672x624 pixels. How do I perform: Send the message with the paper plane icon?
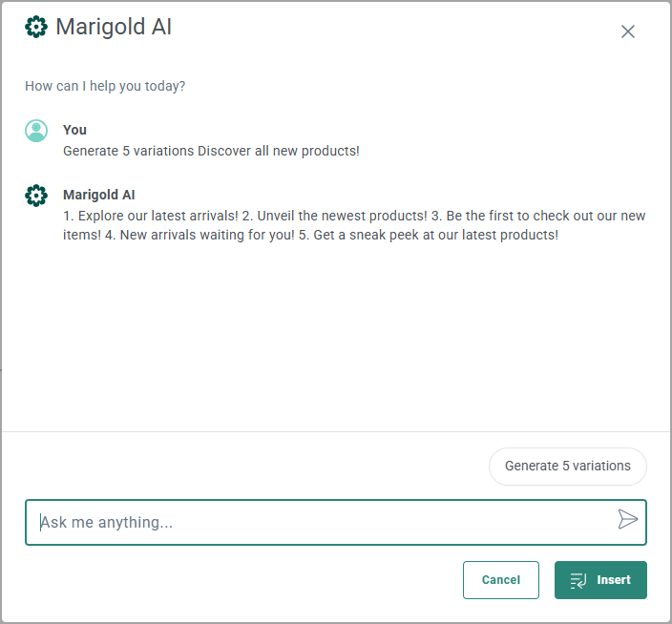point(627,519)
